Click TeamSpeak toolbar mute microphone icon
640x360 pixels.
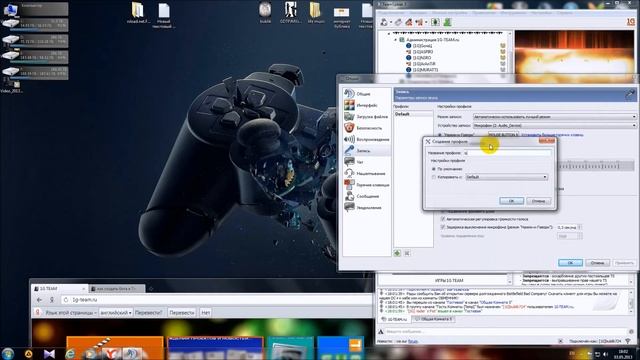419,22
